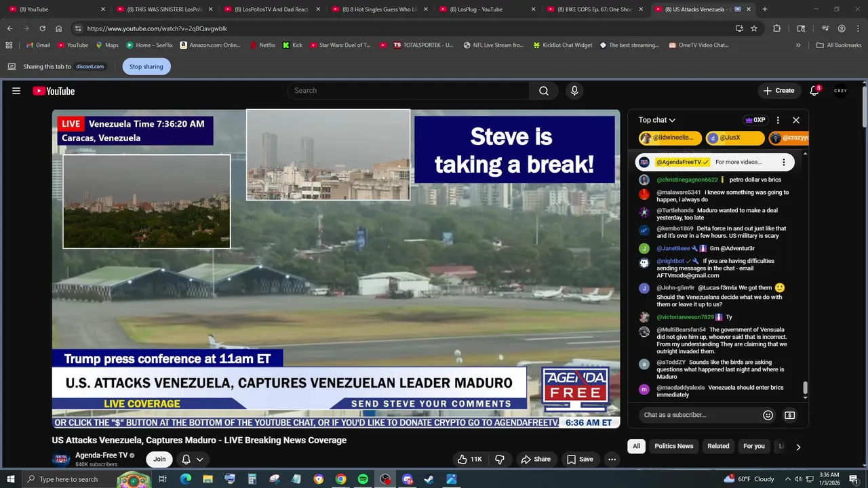Click the browser address bar URL
This screenshot has height=488, width=868.
[x=157, y=28]
